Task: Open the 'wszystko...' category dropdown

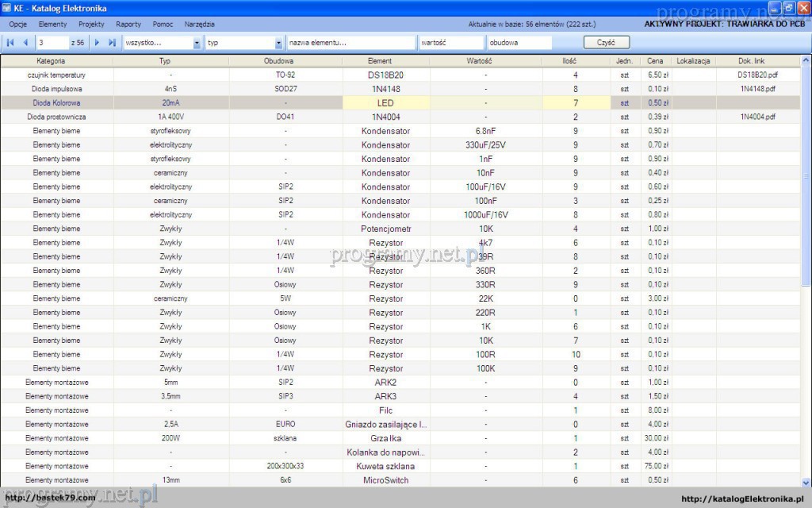Action: 197,43
